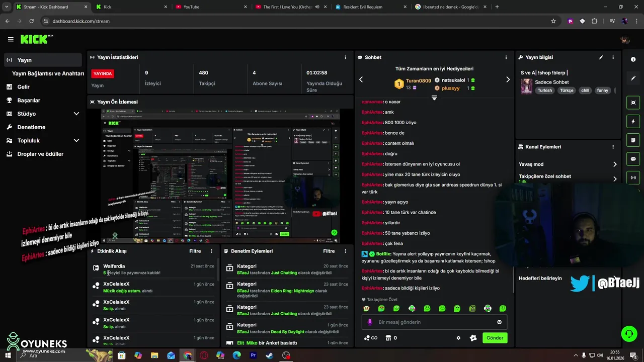The height and width of the screenshot is (362, 644).
Task: Click the Turan0809 username in the leaderboard
Action: [x=419, y=81]
